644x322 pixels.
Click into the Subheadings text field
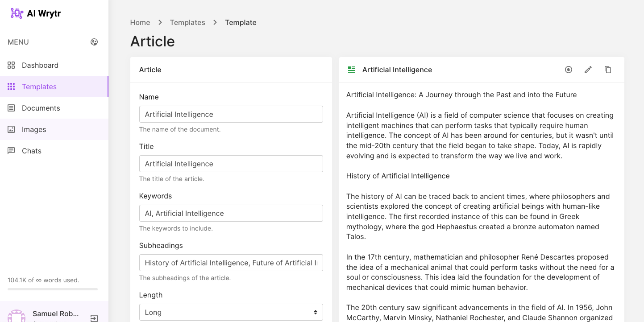coord(231,263)
